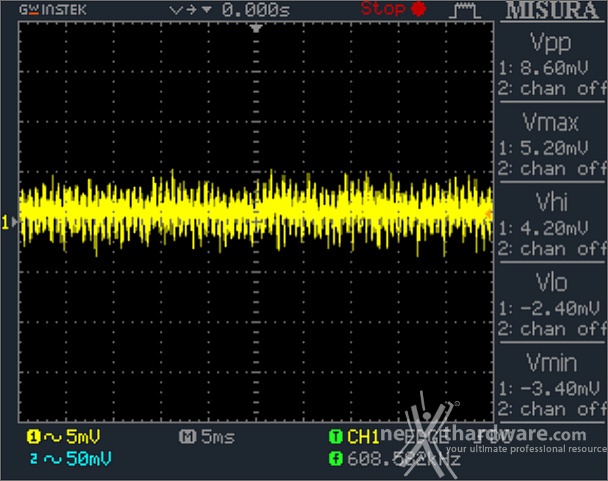The image size is (608, 481).
Task: Click the yellow channel 1 badge icon
Action: tap(34, 437)
